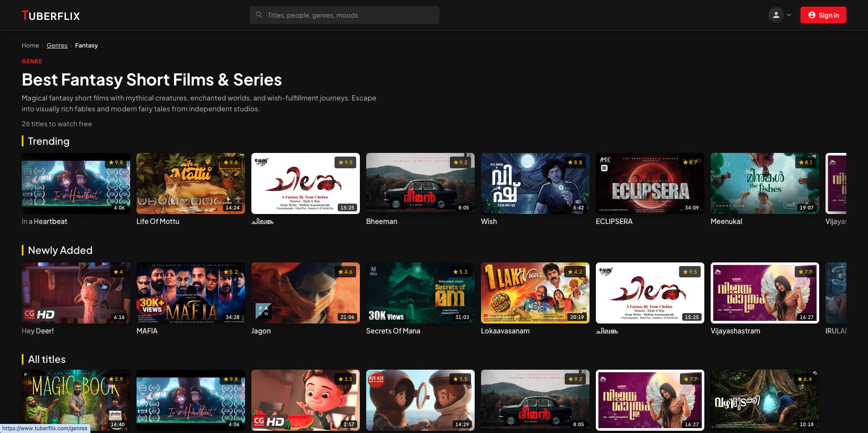Screen dimensions: 868x433
Task: Expand the account dropdown chevron
Action: (x=789, y=15)
